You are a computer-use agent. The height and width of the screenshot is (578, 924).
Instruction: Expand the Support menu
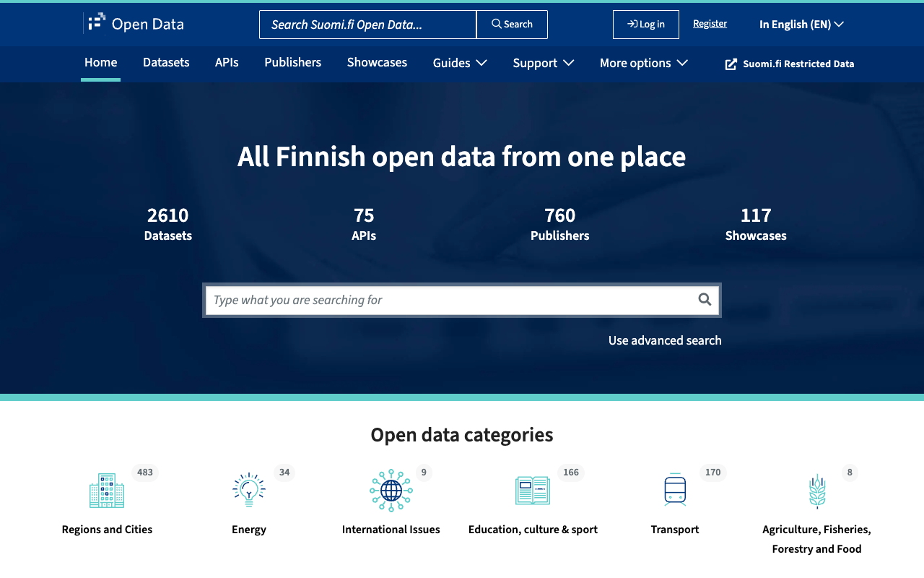click(544, 63)
